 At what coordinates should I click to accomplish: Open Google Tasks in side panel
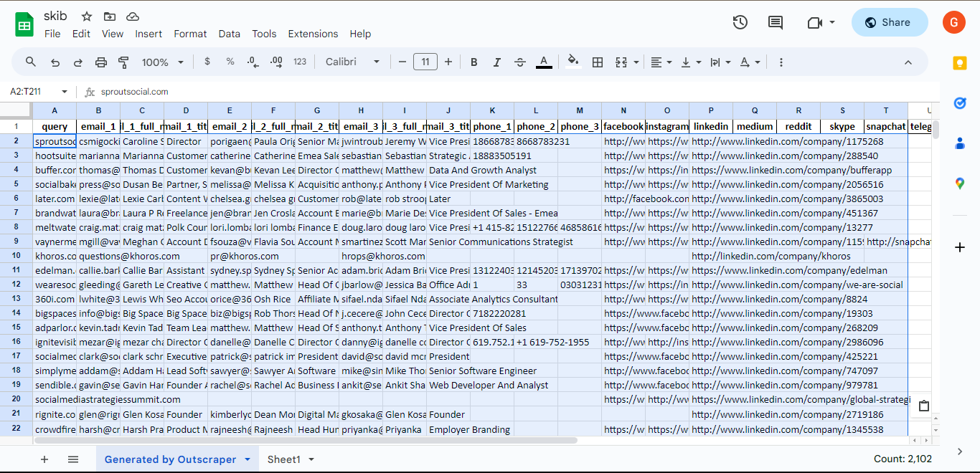[960, 103]
